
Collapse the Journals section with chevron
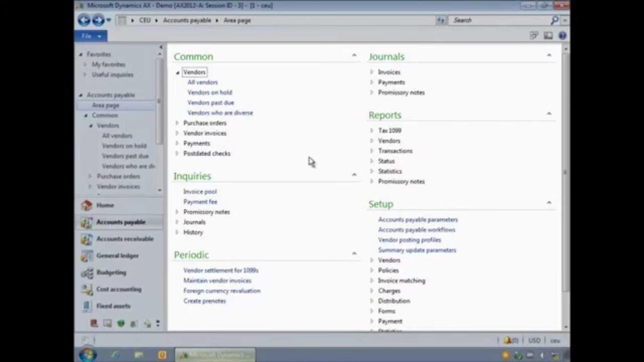click(548, 56)
